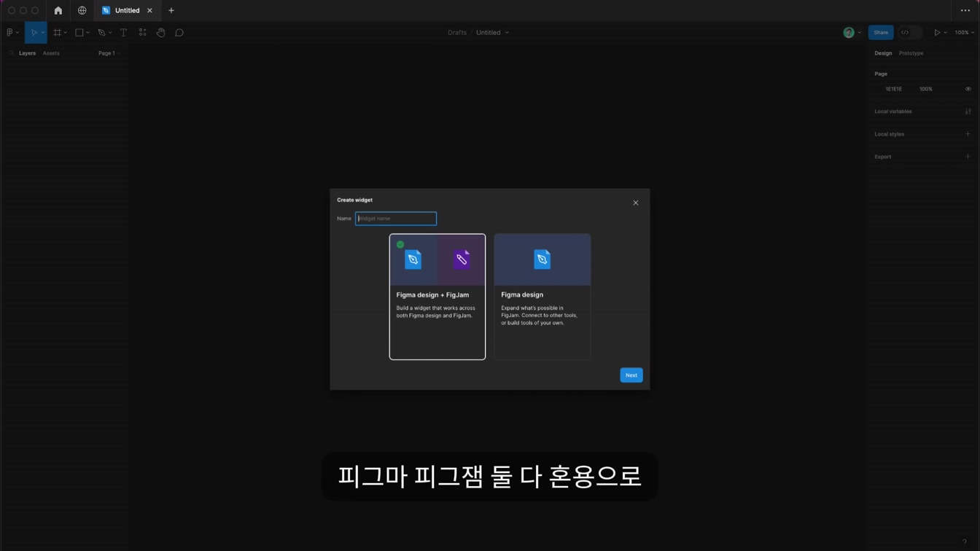Click the Present play icon

click(x=937, y=33)
